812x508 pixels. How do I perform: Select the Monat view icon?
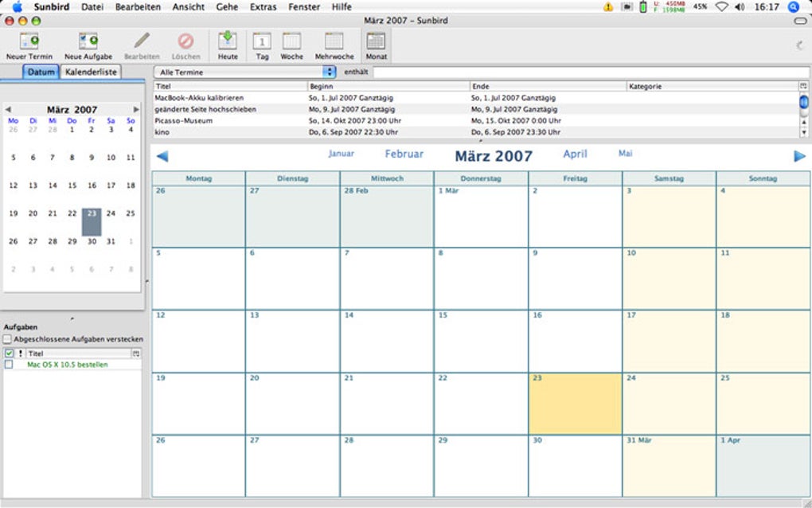[375, 40]
